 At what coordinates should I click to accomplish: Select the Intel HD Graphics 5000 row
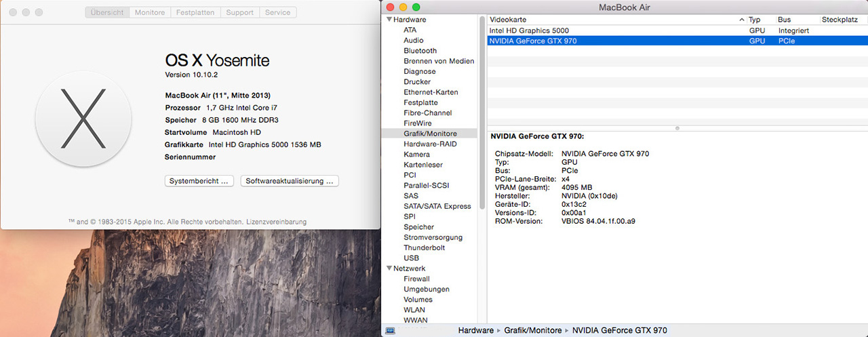(x=677, y=31)
